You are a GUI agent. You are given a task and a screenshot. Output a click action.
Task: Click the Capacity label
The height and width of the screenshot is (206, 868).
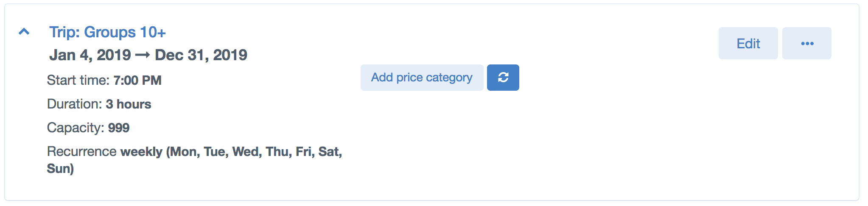pyautogui.click(x=76, y=128)
